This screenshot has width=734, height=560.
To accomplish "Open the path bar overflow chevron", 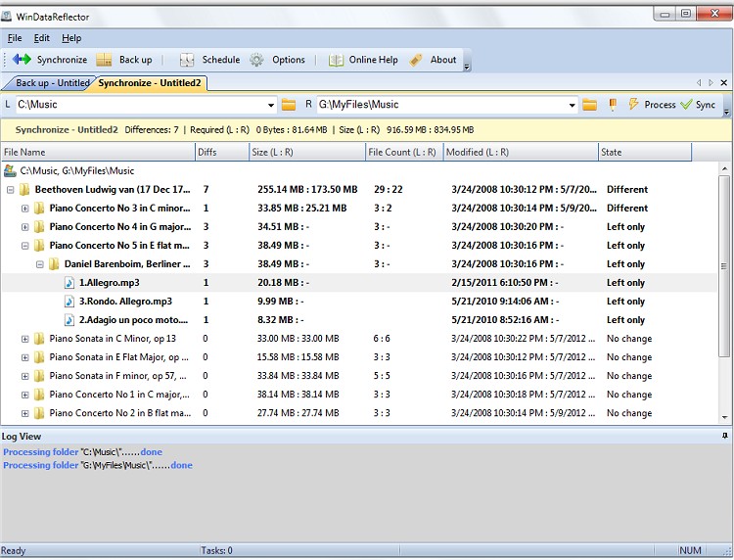I will 726,113.
